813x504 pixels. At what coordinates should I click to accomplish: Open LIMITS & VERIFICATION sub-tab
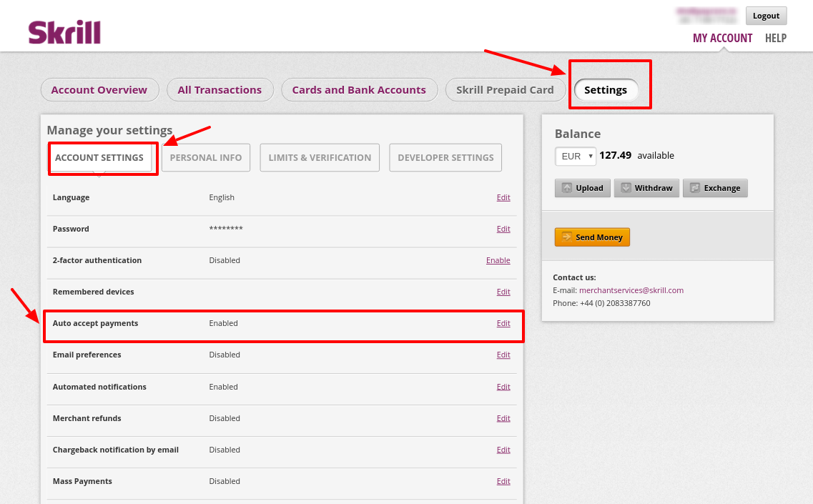[320, 157]
